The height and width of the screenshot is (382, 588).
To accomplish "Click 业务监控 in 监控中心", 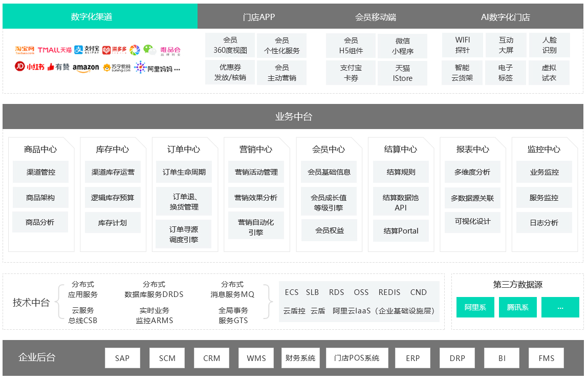I will point(544,172).
